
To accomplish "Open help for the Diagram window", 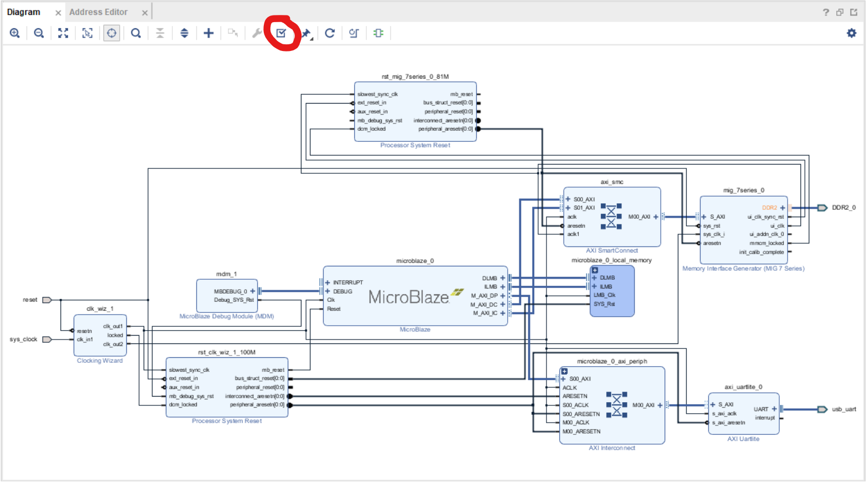I will (x=825, y=11).
